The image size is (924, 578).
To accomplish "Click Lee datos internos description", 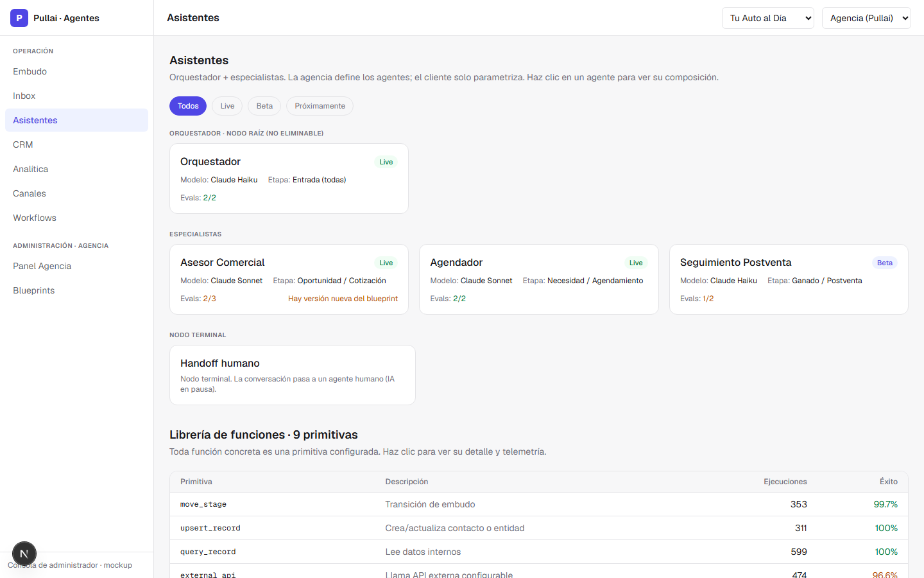I will tap(423, 552).
